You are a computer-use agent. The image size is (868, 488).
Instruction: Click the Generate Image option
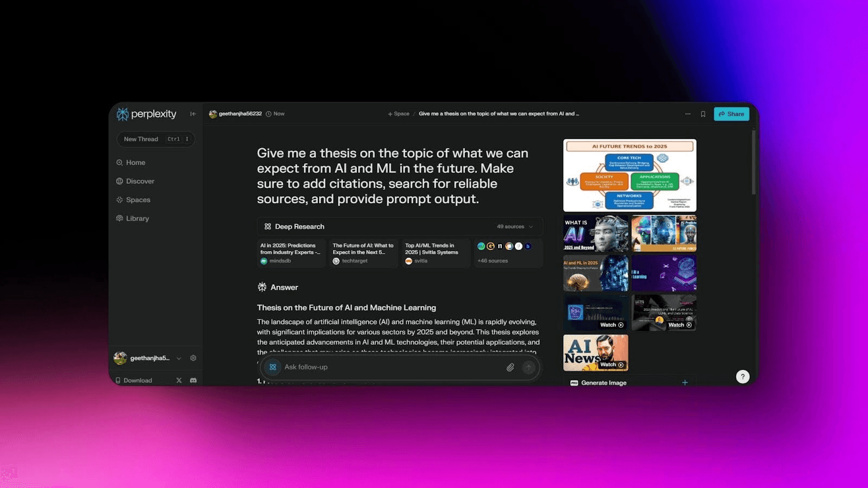[x=604, y=383]
